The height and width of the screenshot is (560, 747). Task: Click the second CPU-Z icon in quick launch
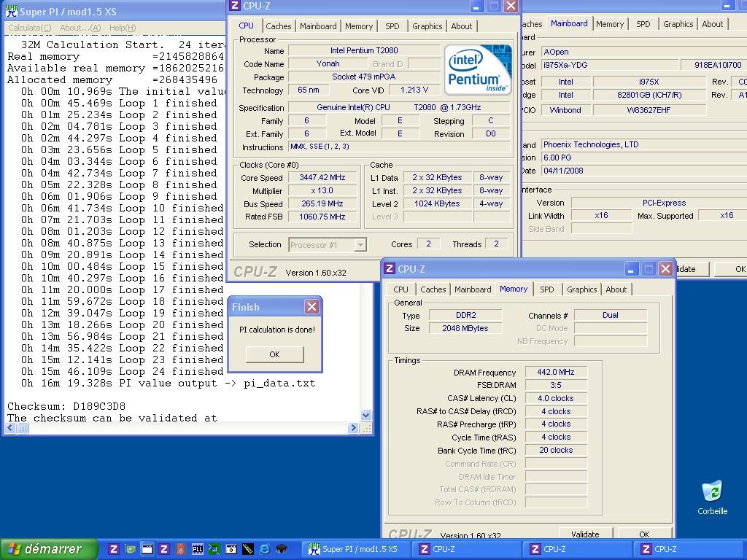tap(164, 549)
